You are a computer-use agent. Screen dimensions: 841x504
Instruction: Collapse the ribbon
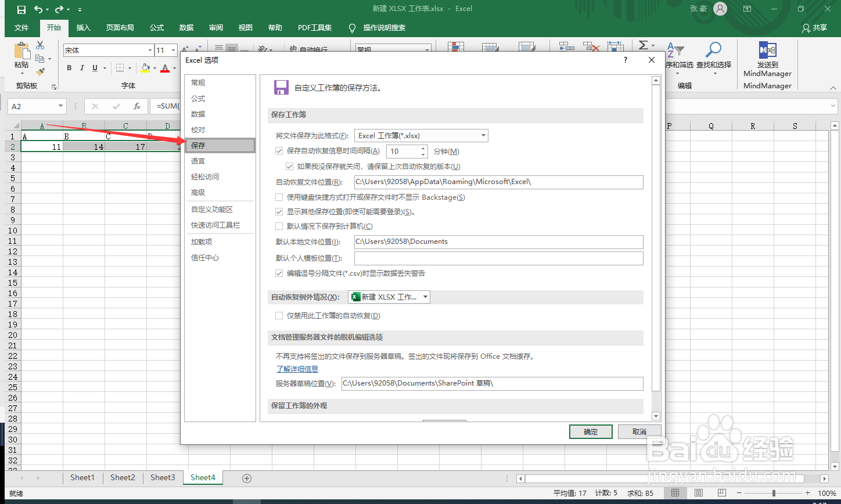click(833, 89)
